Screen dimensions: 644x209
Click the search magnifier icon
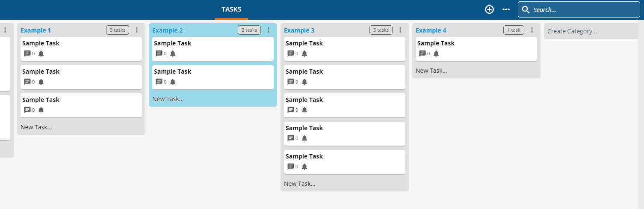[x=526, y=9]
